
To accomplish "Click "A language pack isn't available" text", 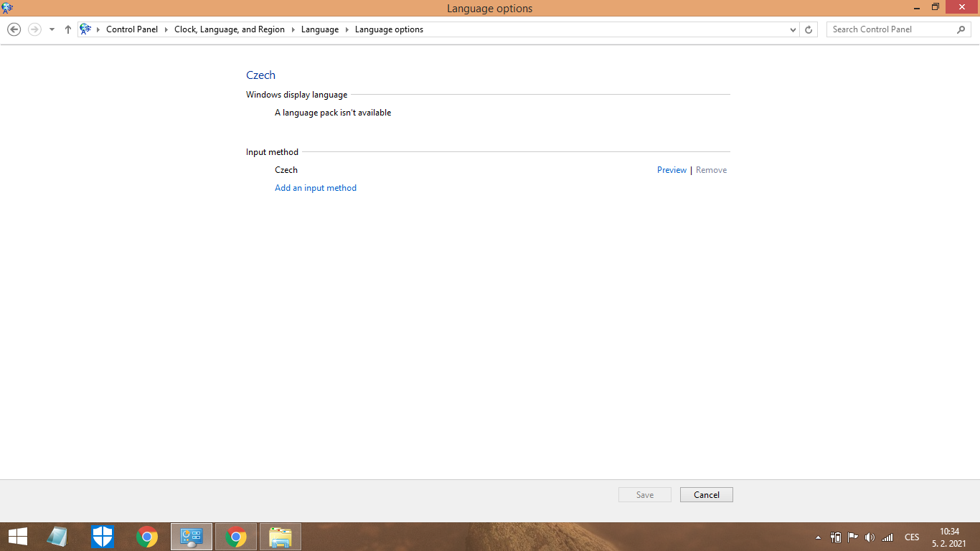I will pos(333,113).
